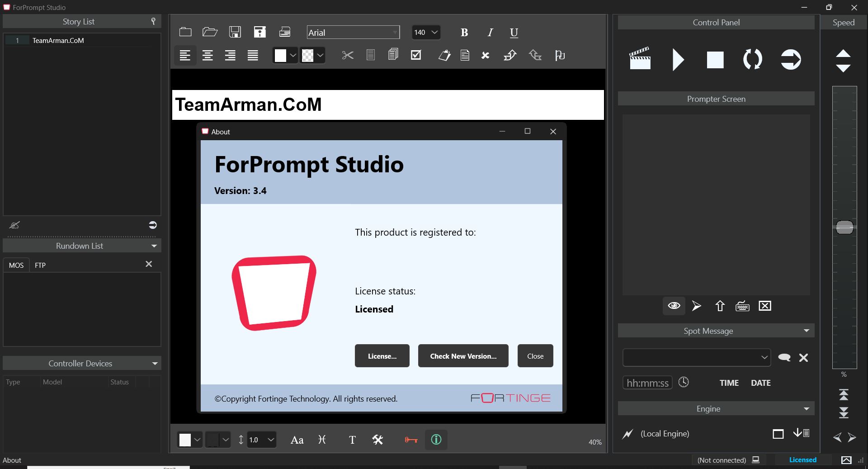Click Check New Version... button
868x469 pixels.
tap(463, 356)
